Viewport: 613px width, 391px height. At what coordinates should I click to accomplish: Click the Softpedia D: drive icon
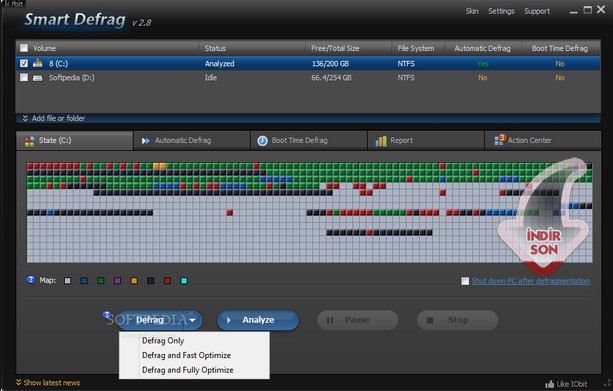(x=38, y=78)
